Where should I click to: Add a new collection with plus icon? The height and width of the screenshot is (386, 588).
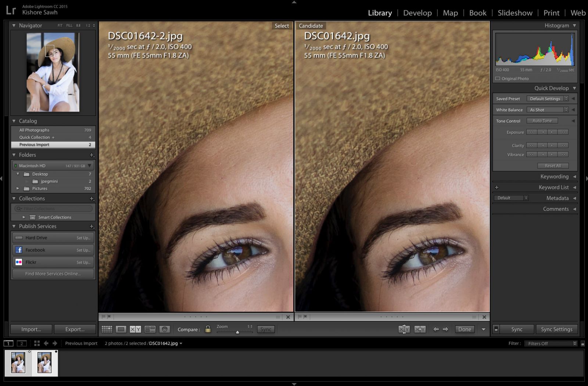click(92, 199)
